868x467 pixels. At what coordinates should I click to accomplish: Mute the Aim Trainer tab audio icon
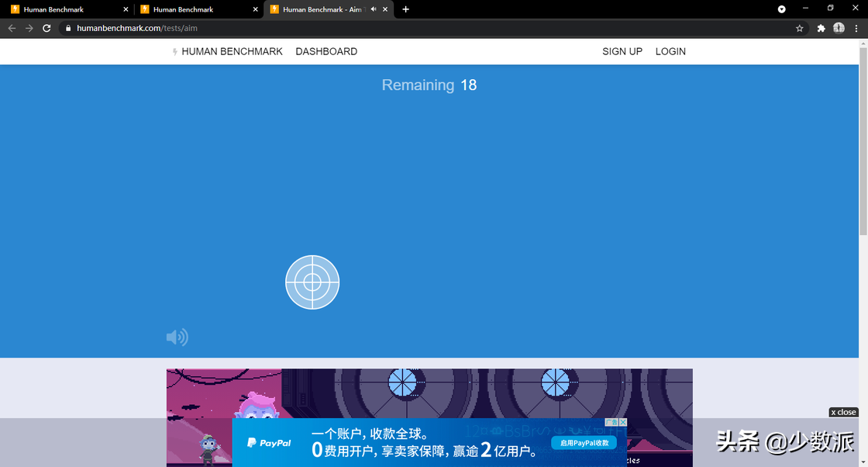[374, 9]
